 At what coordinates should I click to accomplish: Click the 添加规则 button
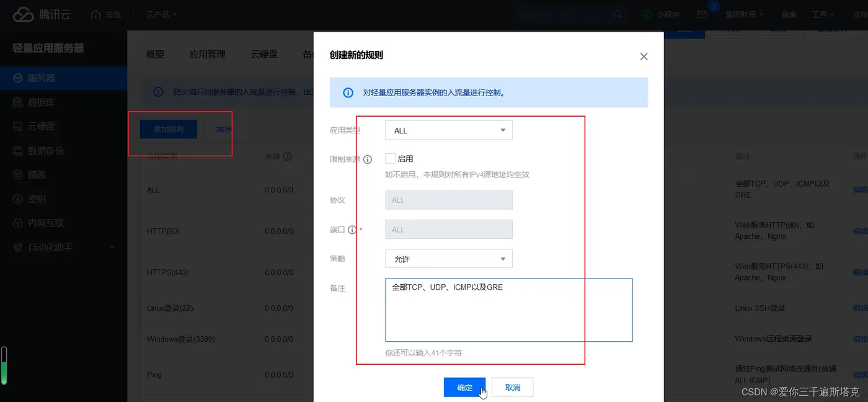(x=169, y=129)
